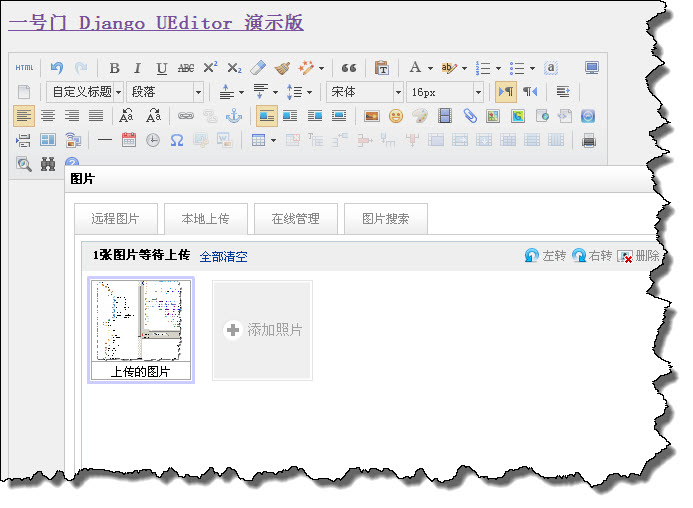Align text left
Image resolution: width=693 pixels, height=508 pixels.
[x=24, y=116]
